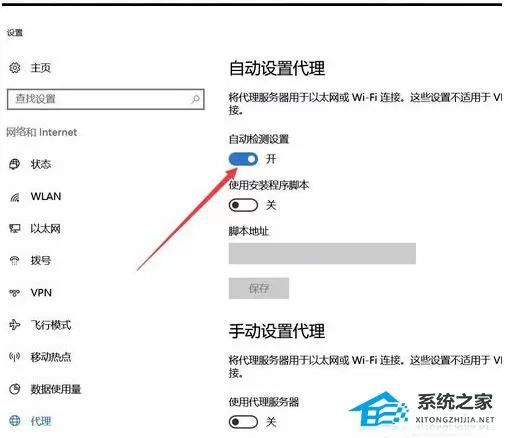Open 代理 proxy menu item
Viewport: 510px width, 438px height.
(41, 421)
